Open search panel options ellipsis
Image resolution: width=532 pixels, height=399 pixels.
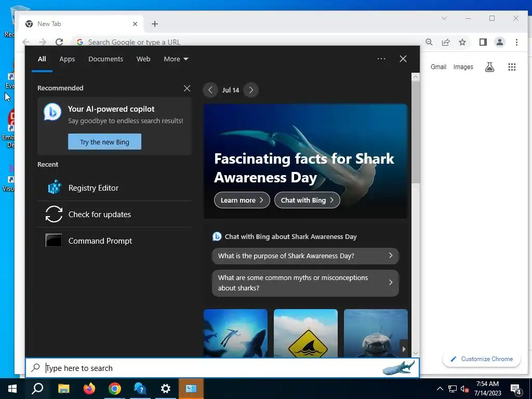(381, 59)
